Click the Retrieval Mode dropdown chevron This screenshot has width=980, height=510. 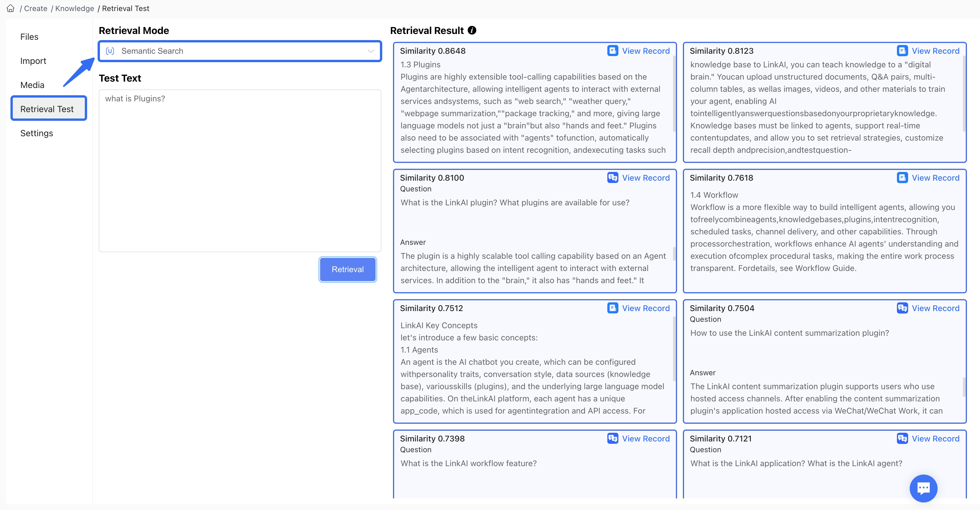click(x=371, y=51)
